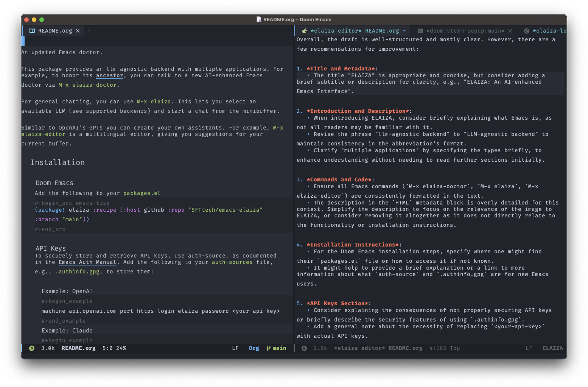Click the '*API Keys Section*' heading

pos(337,303)
